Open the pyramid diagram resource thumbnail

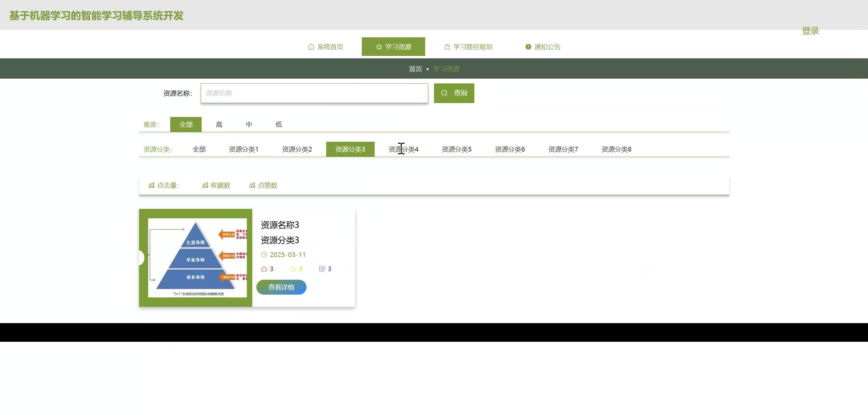(197, 258)
